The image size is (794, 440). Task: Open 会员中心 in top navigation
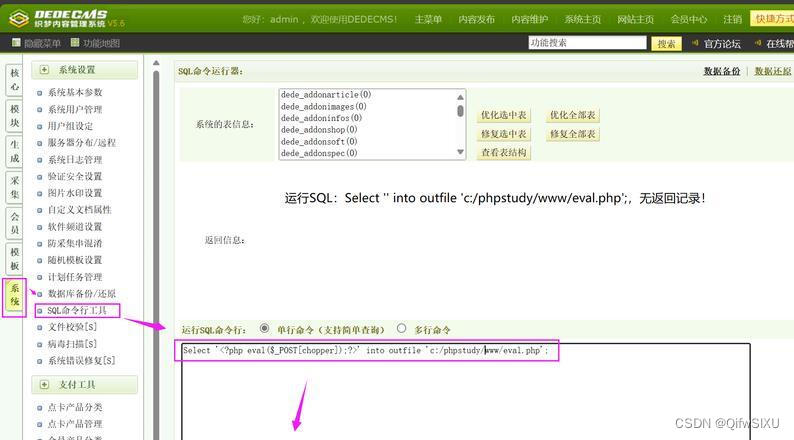[689, 19]
